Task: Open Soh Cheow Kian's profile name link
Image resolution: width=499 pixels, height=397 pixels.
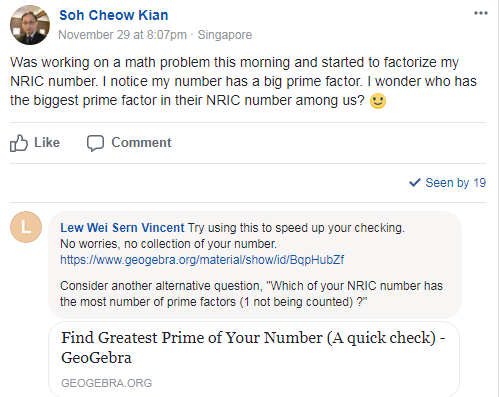Action: tap(114, 15)
